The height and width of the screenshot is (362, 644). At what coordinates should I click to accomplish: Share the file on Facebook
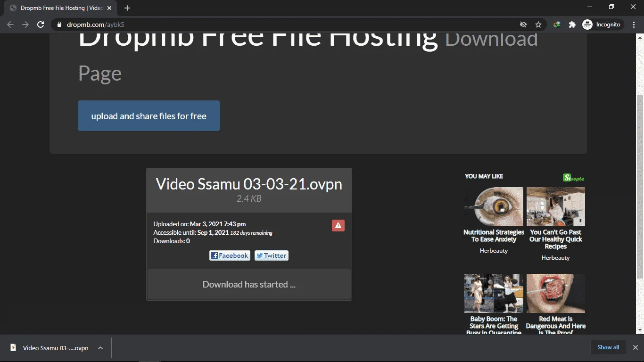point(230,255)
